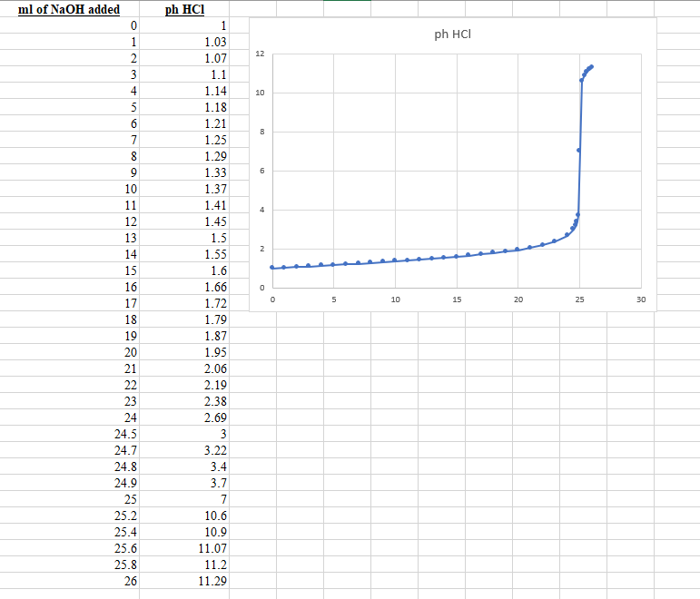The height and width of the screenshot is (599, 700).
Task: Select cell with pH value 3.7
Action: pos(184,483)
